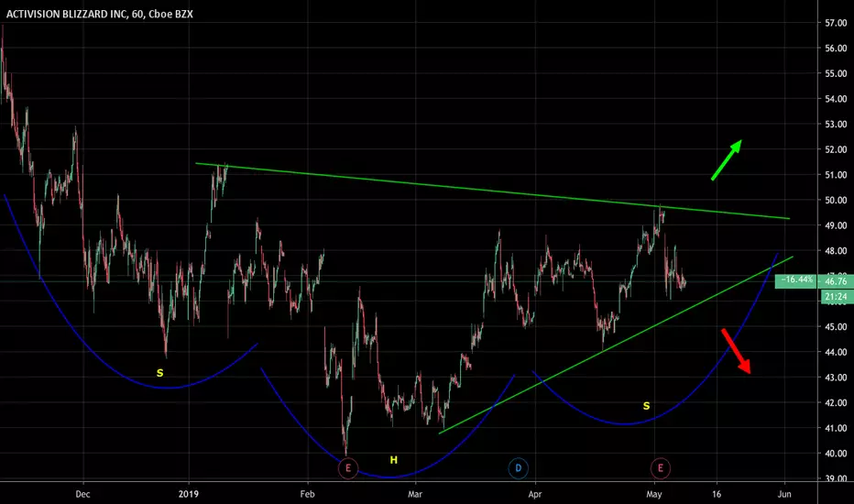Screen dimensions: 854x504
Task: Select the red downward arrow drawing
Action: click(737, 351)
